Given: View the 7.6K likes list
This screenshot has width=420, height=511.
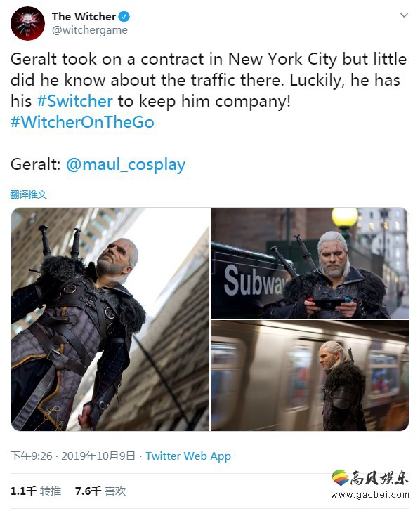Looking at the screenshot, I should pyautogui.click(x=100, y=491).
